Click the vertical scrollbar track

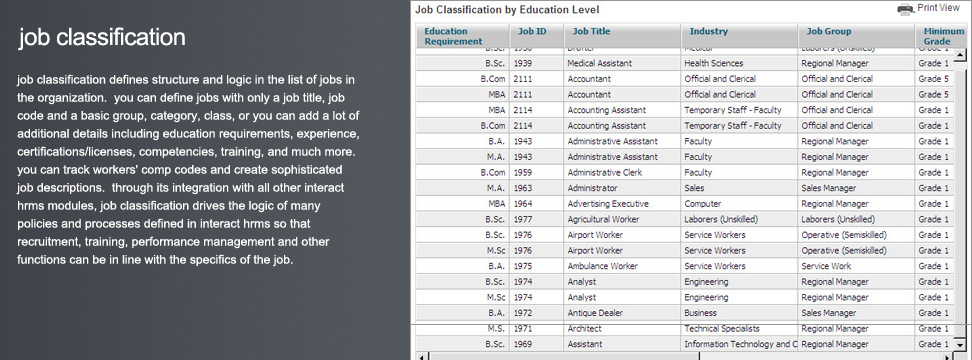tap(960, 198)
